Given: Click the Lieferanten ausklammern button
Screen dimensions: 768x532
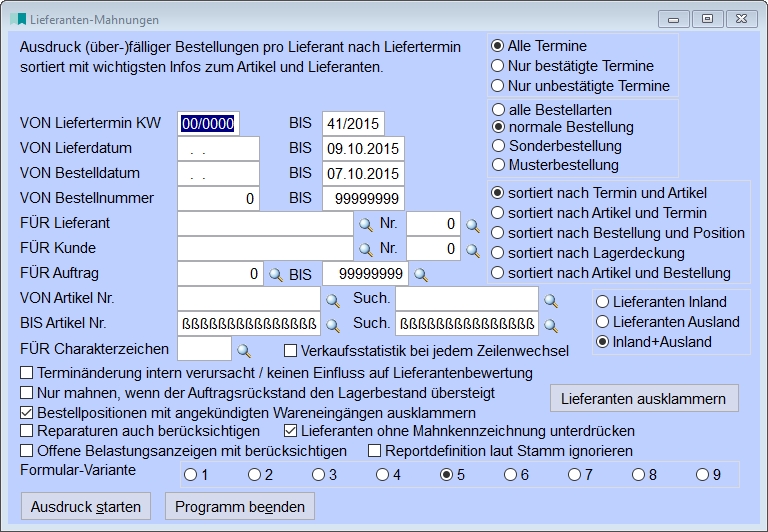Looking at the screenshot, I should click(644, 398).
